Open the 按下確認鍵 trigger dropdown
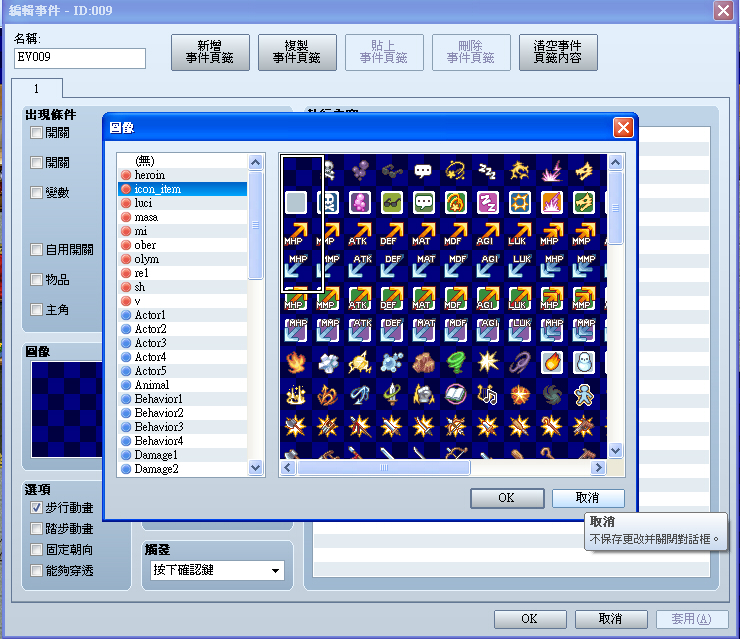This screenshot has width=740, height=639. click(218, 570)
